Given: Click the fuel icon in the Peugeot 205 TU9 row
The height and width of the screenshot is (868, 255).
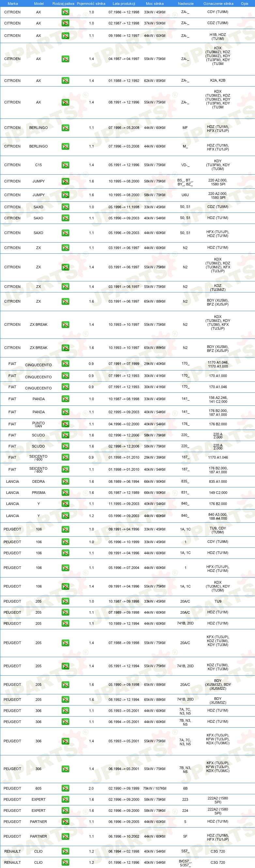Looking at the screenshot, I should [x=65, y=602].
